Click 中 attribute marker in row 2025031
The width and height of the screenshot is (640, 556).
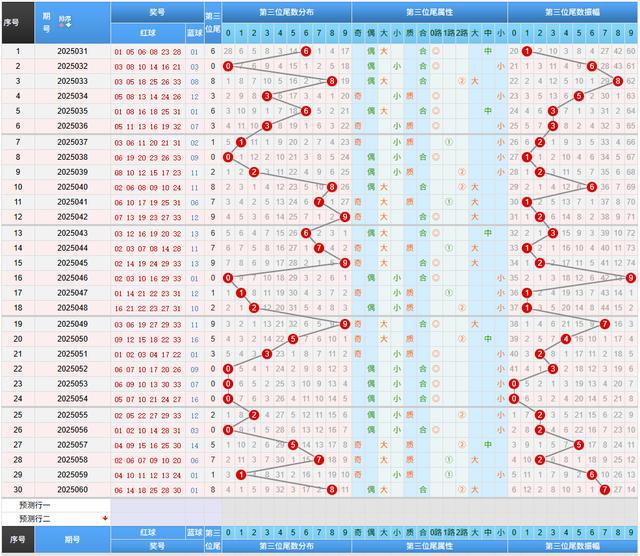point(488,51)
